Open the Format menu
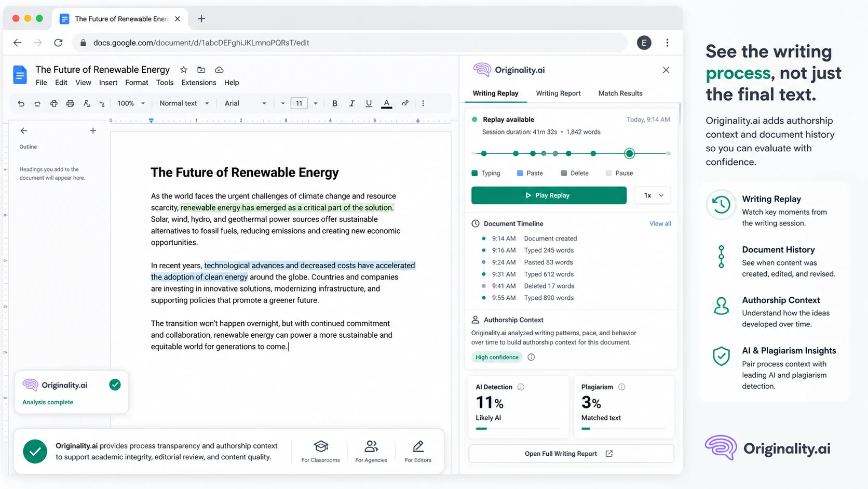 coord(137,83)
